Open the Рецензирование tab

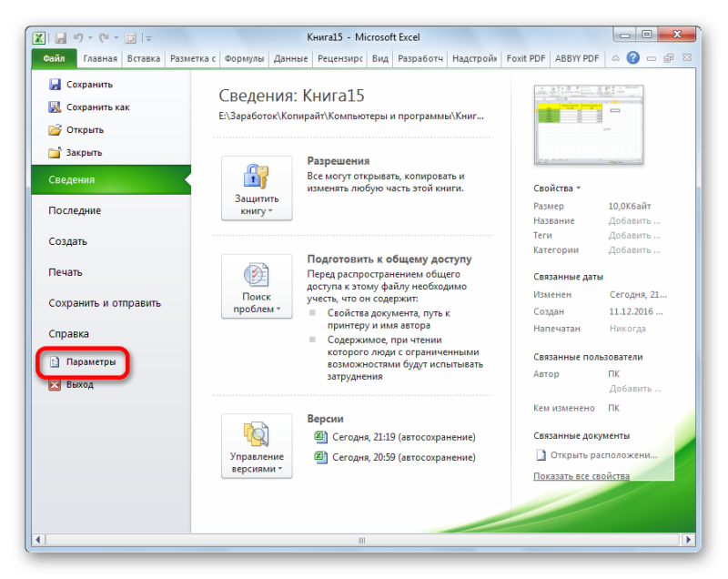point(339,58)
